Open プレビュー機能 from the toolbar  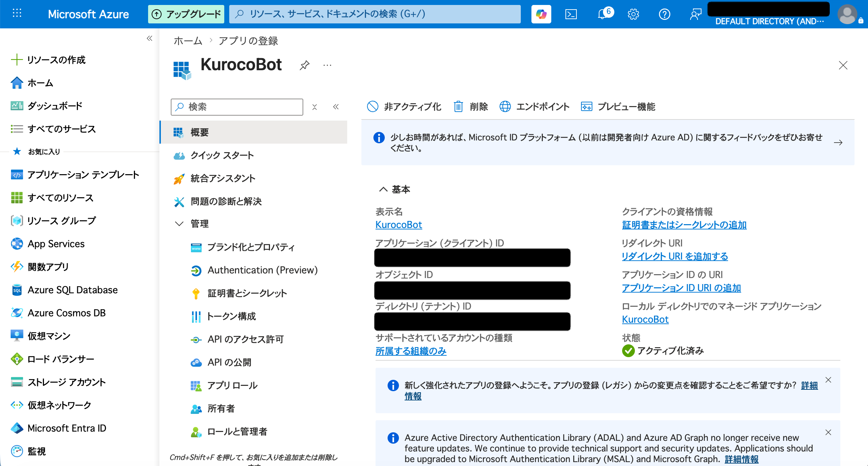(x=618, y=106)
